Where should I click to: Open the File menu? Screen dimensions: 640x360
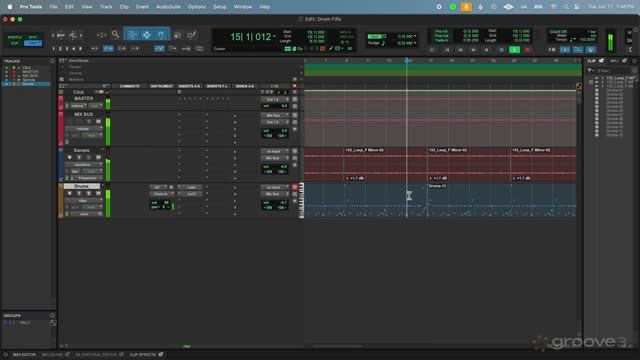coord(53,7)
